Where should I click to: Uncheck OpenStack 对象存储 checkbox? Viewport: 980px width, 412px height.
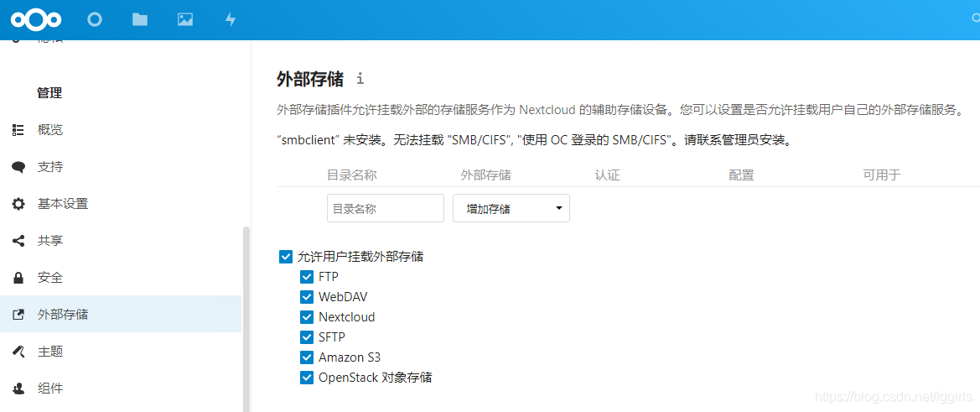[x=306, y=378]
